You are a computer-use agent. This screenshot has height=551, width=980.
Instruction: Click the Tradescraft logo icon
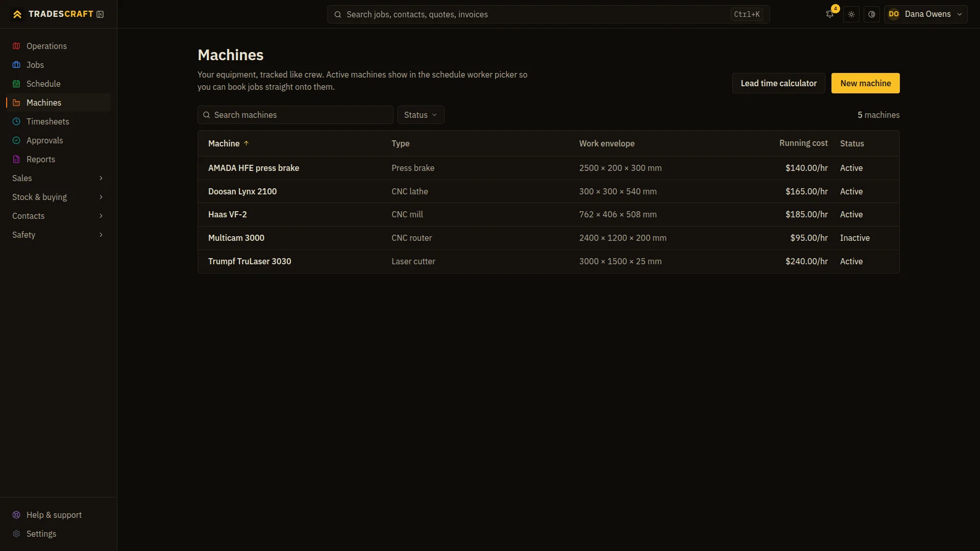[x=17, y=14]
